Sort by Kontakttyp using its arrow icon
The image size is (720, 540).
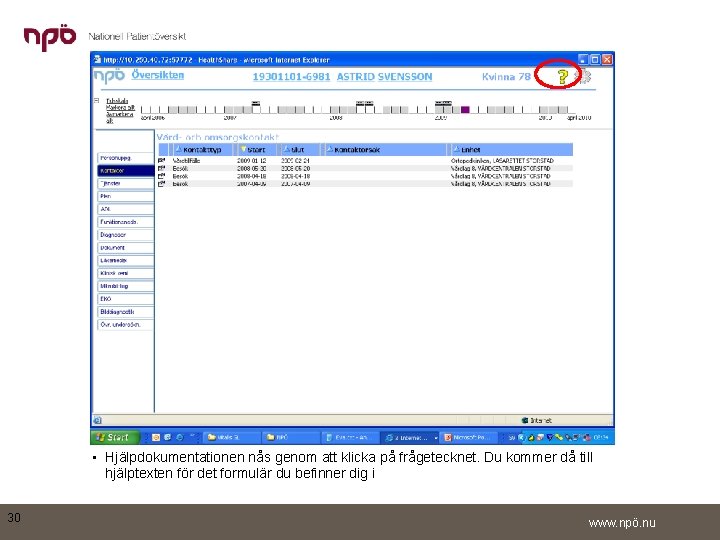coord(179,149)
